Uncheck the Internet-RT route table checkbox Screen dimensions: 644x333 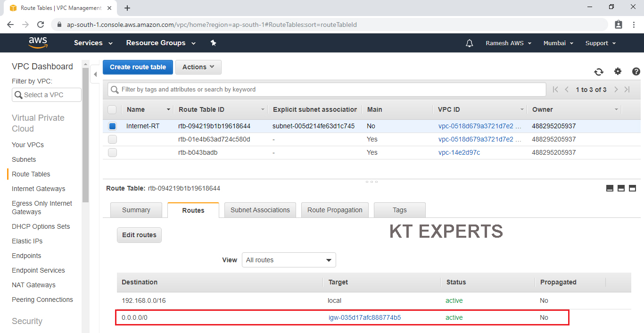112,126
